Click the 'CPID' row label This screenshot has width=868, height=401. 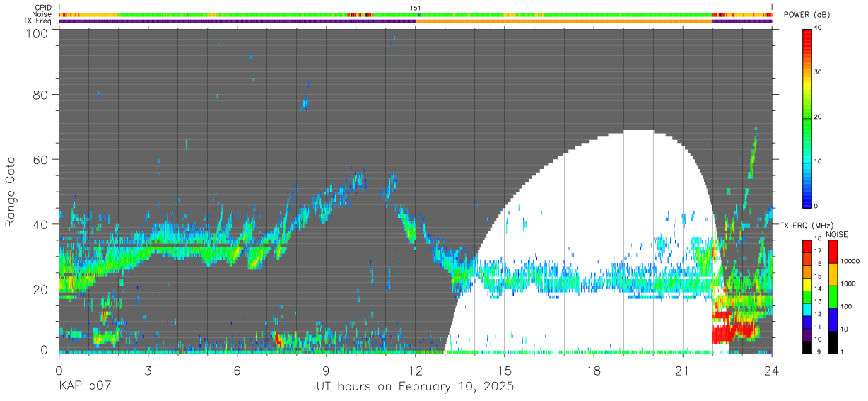tap(42, 8)
